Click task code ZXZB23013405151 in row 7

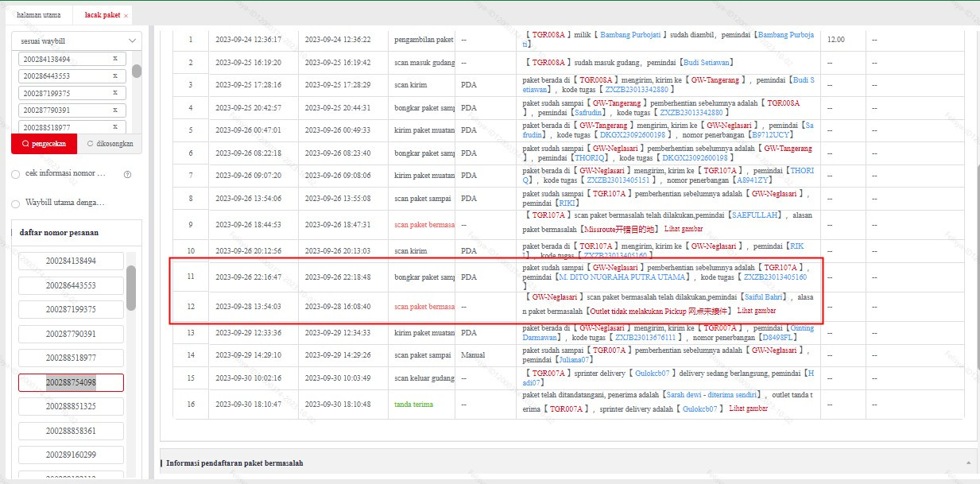618,180
